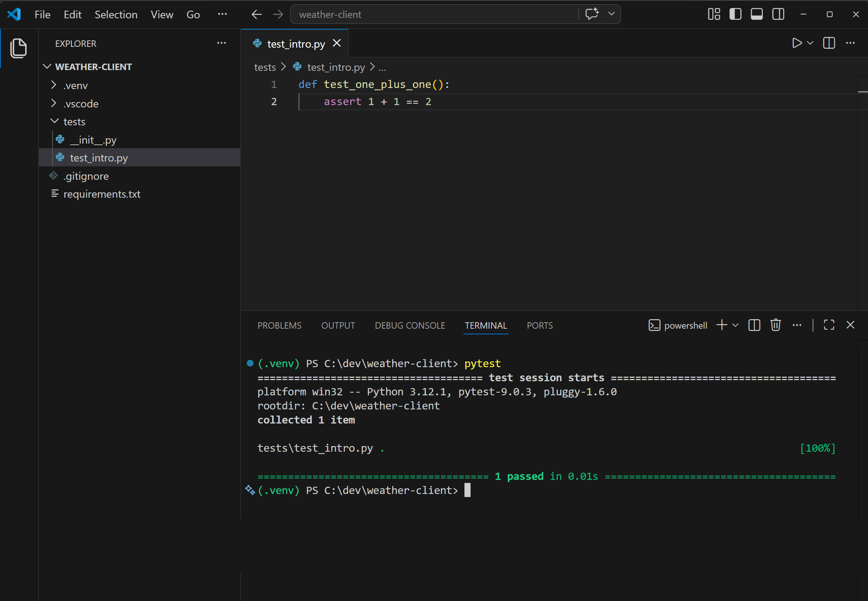Close the test_intro.py tab
Image resolution: width=868 pixels, height=601 pixels.
click(337, 43)
